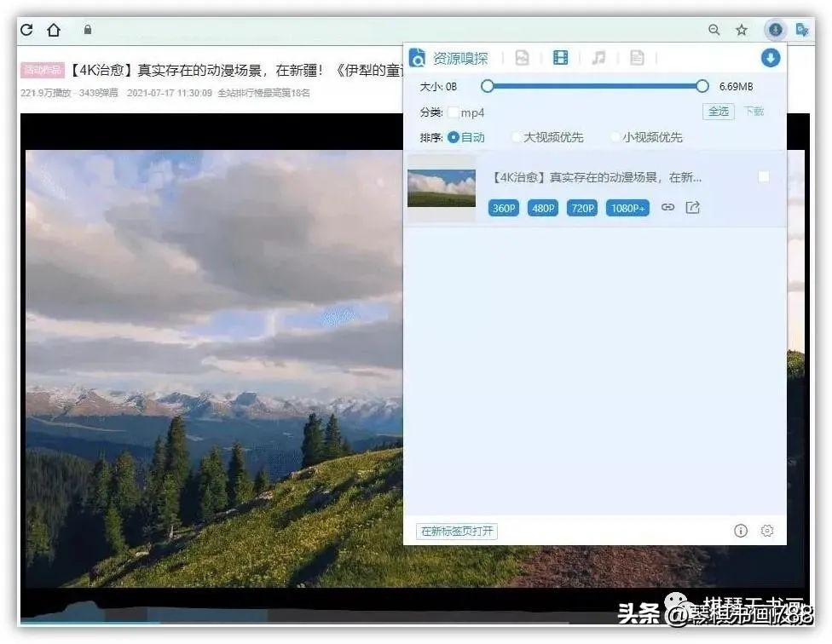The width and height of the screenshot is (832, 644).
Task: Click the 下载 download button
Action: [754, 112]
